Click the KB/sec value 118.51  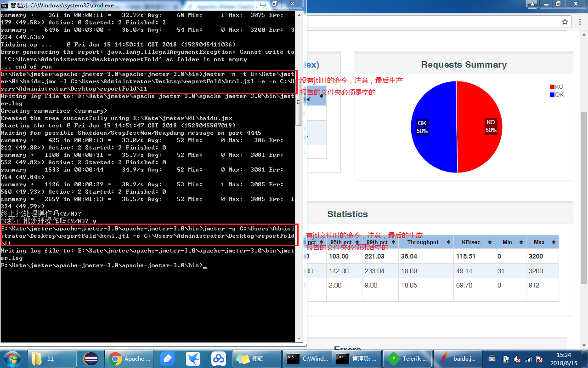(x=465, y=256)
